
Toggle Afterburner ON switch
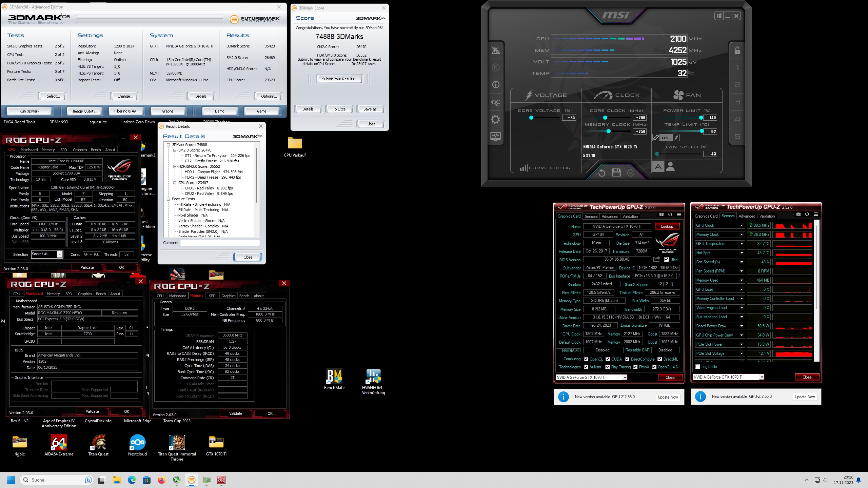point(665,138)
